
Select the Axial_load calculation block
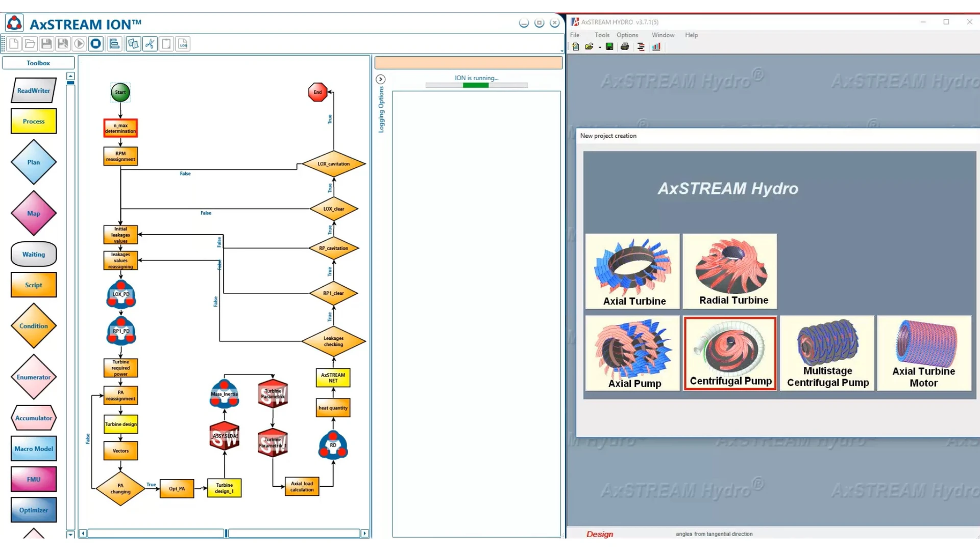coord(302,487)
